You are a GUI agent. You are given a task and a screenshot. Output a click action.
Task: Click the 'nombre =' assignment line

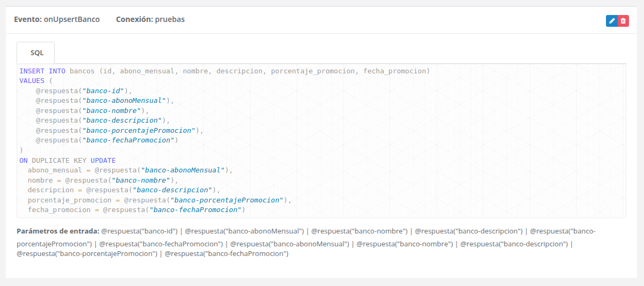(103, 180)
